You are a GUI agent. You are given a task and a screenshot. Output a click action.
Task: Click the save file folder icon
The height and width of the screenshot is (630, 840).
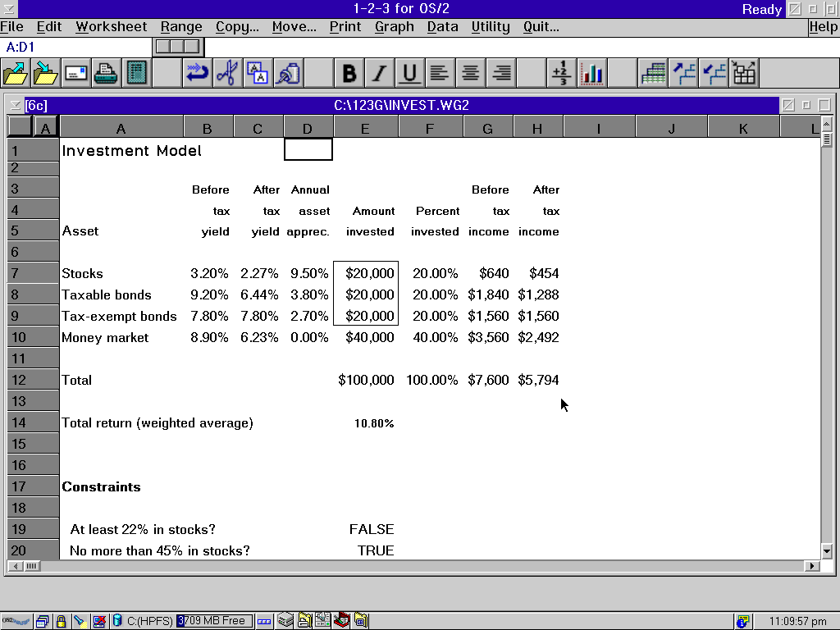(x=45, y=74)
